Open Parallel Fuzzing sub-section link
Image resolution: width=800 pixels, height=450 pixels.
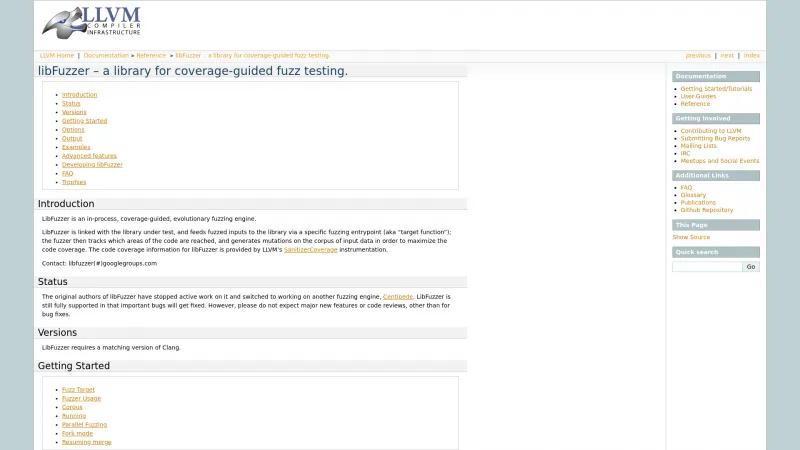click(x=85, y=424)
